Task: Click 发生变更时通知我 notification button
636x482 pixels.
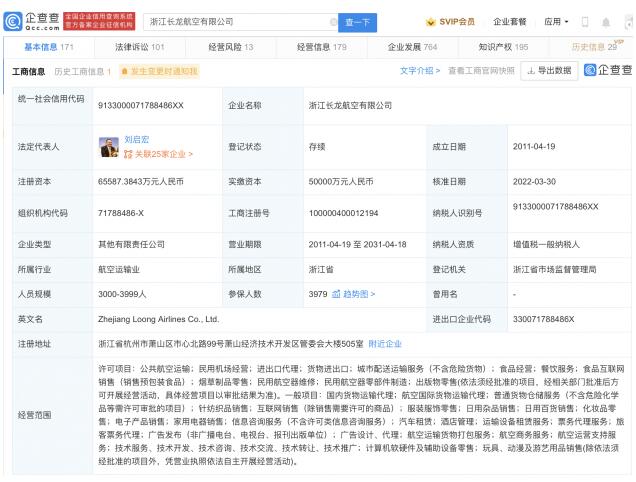Action: pyautogui.click(x=159, y=71)
